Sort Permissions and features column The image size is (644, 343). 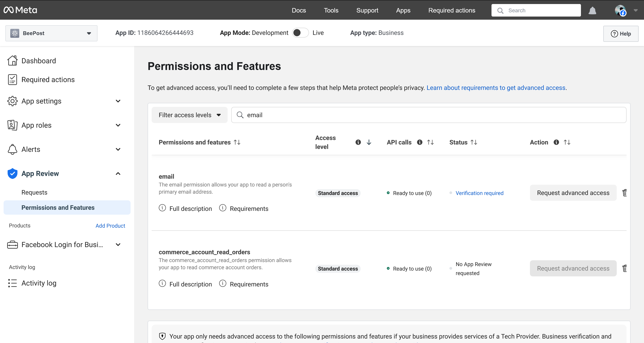pos(237,142)
